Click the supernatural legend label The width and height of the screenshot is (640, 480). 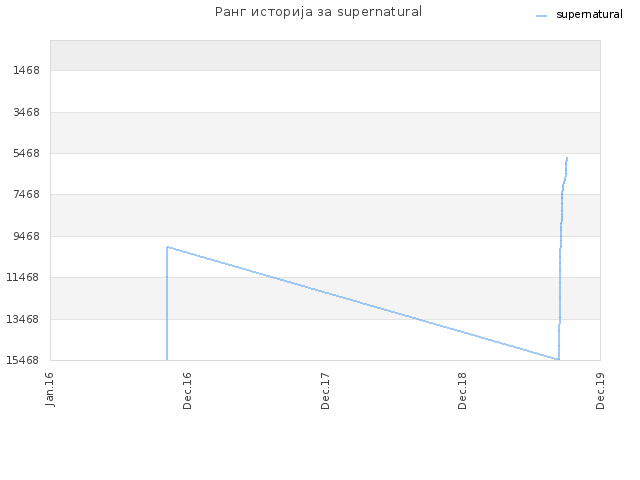(589, 15)
